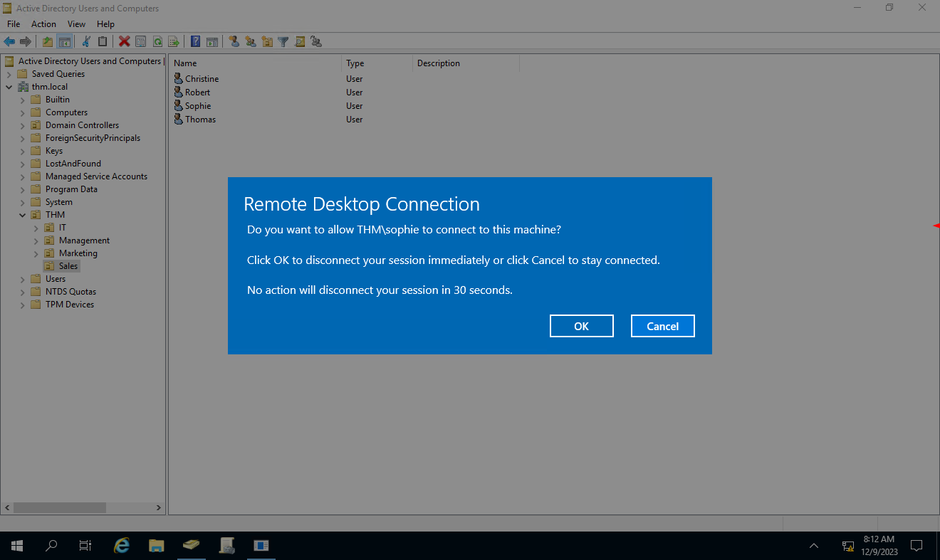
Task: Select LostAndFound in the tree
Action: (x=73, y=164)
